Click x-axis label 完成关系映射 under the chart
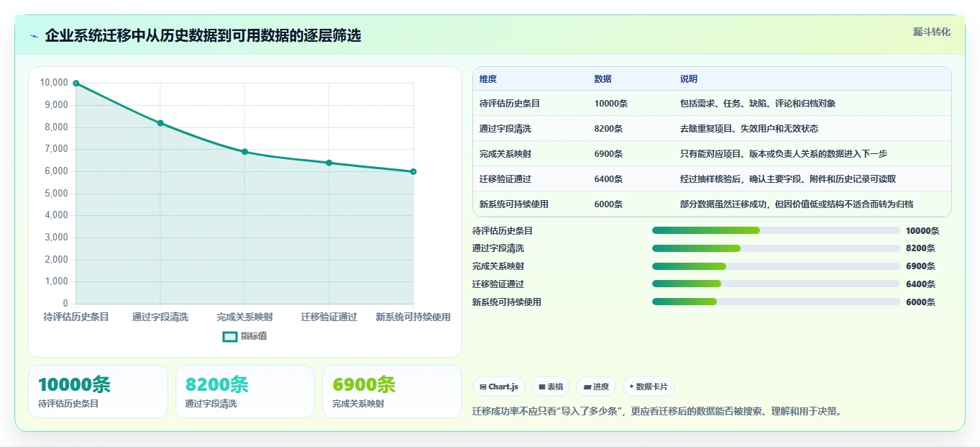 point(244,317)
